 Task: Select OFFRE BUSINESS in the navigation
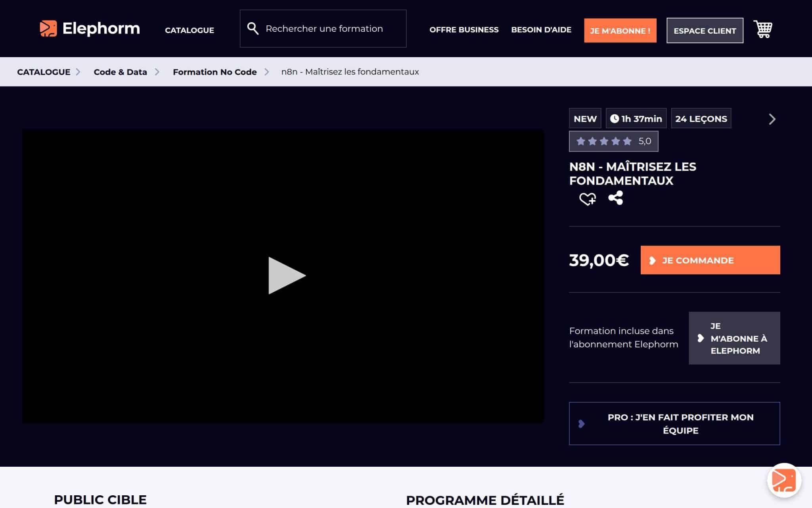click(464, 30)
